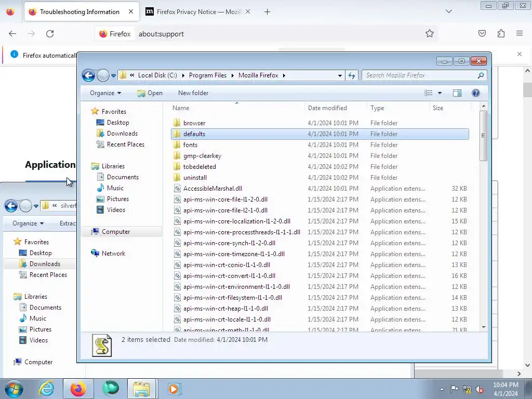Open the view options dropdown arrow
532x399 pixels.
440,93
